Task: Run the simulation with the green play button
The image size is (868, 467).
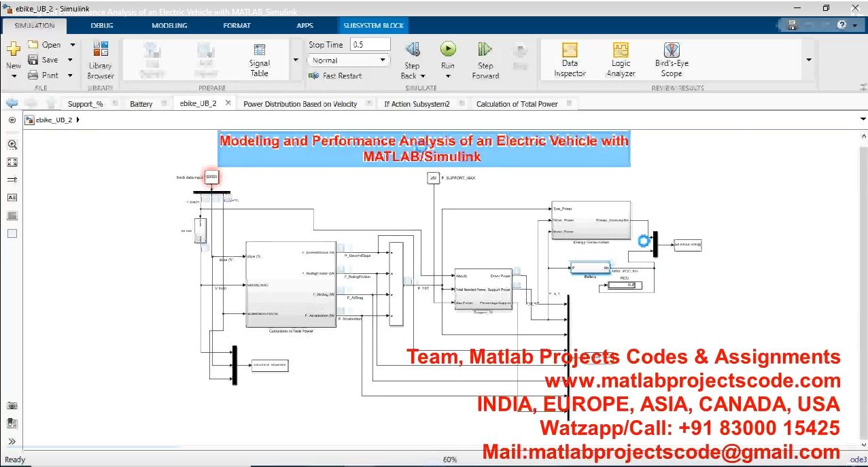Action: pos(447,50)
